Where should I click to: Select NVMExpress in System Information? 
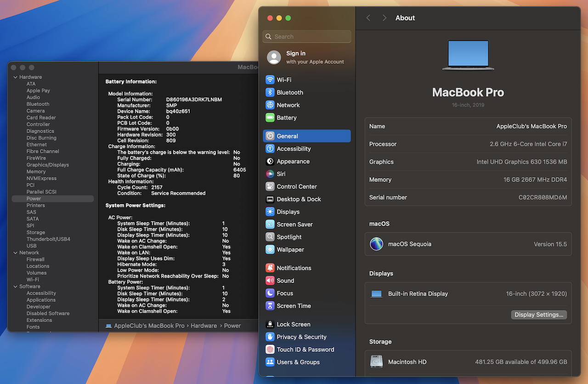pyautogui.click(x=41, y=178)
